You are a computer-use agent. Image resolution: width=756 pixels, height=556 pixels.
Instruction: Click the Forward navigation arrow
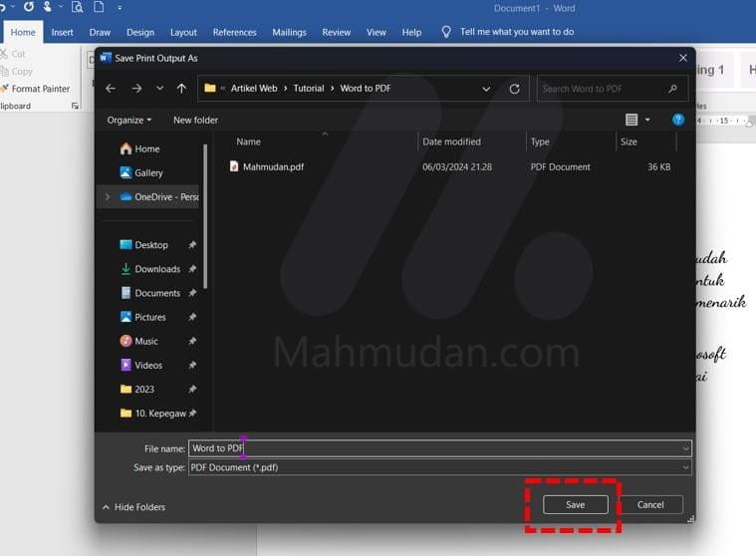[136, 89]
